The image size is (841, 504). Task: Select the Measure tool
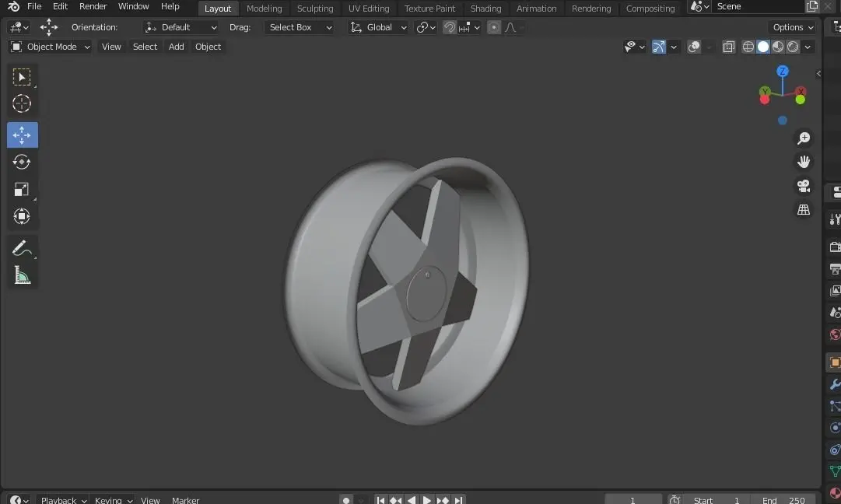[x=22, y=275]
